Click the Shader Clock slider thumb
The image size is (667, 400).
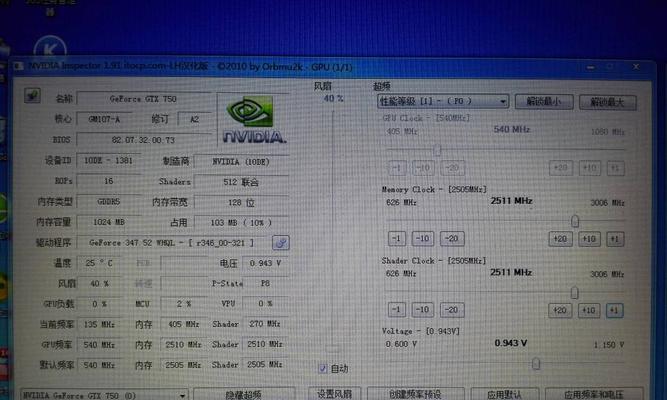pos(574,292)
